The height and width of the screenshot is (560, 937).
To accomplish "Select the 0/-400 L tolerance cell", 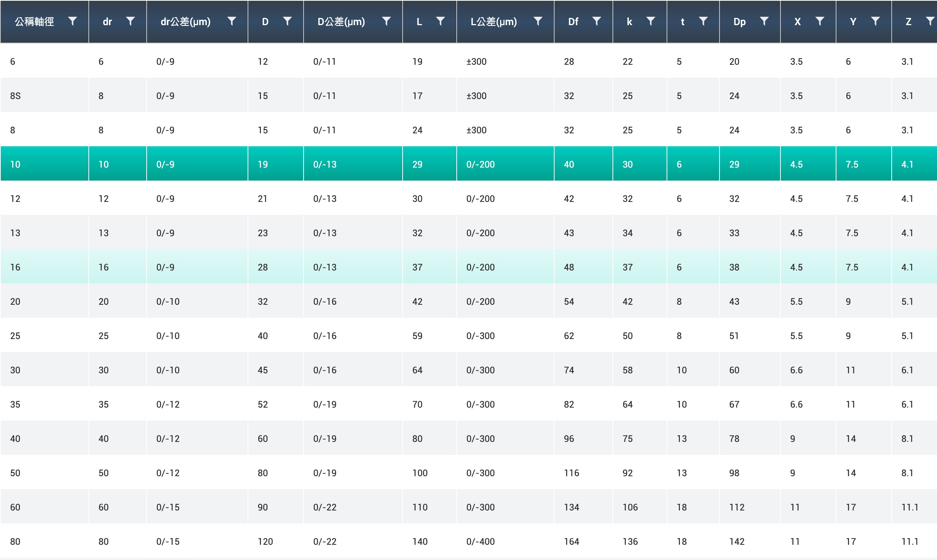I will point(480,541).
